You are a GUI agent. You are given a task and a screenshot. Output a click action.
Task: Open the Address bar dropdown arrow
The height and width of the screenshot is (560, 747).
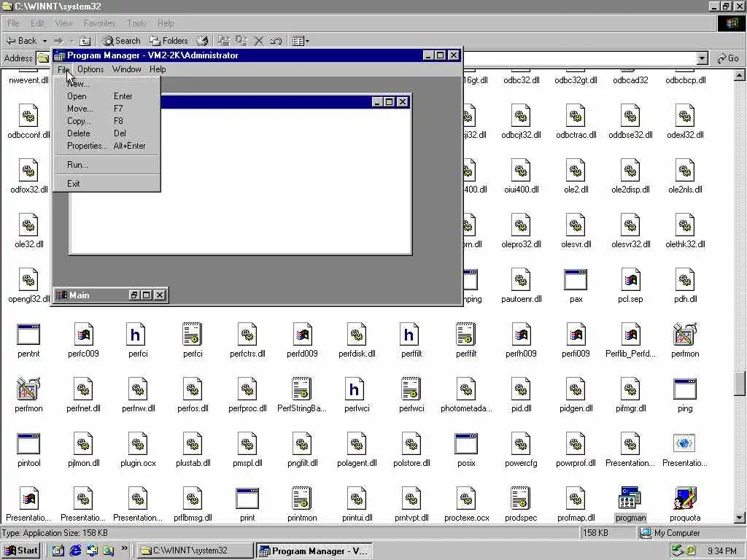702,58
